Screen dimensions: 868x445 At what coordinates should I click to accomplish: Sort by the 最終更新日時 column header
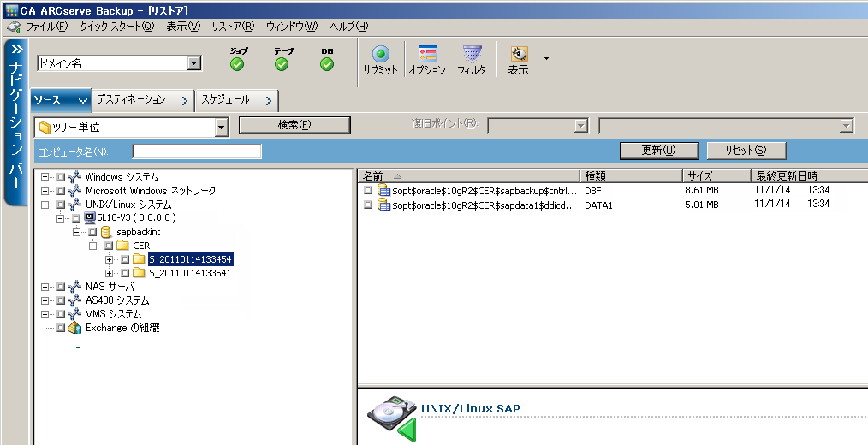coord(809,176)
